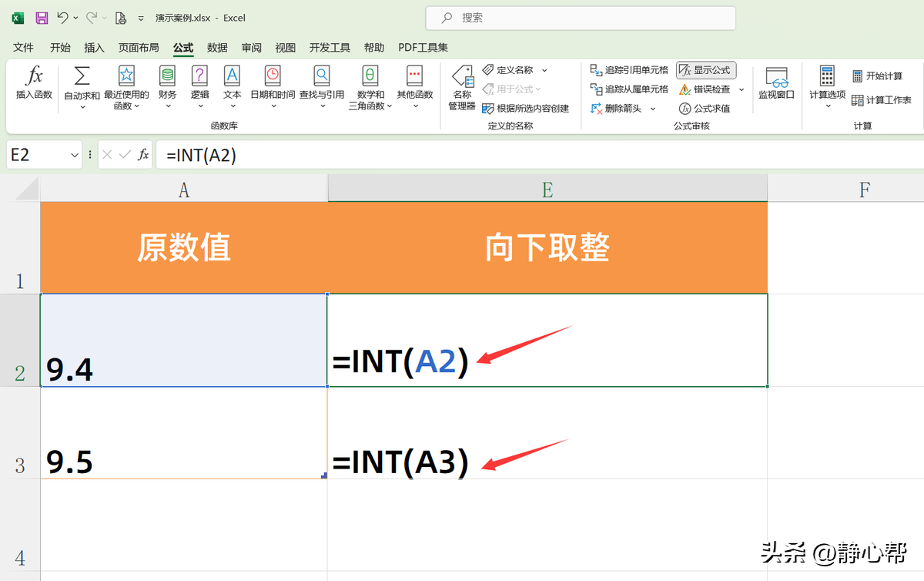
Task: Open Logical functions icon
Action: pos(199,76)
